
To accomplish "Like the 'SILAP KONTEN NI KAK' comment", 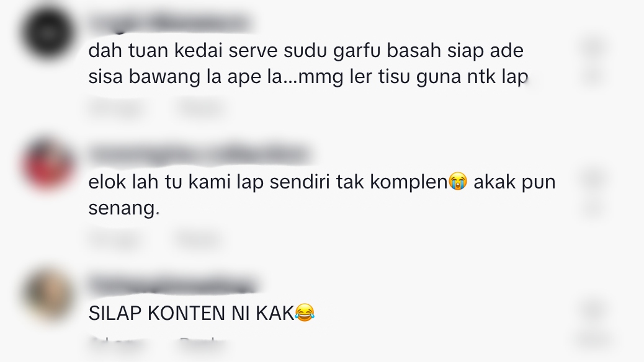I will (x=594, y=309).
